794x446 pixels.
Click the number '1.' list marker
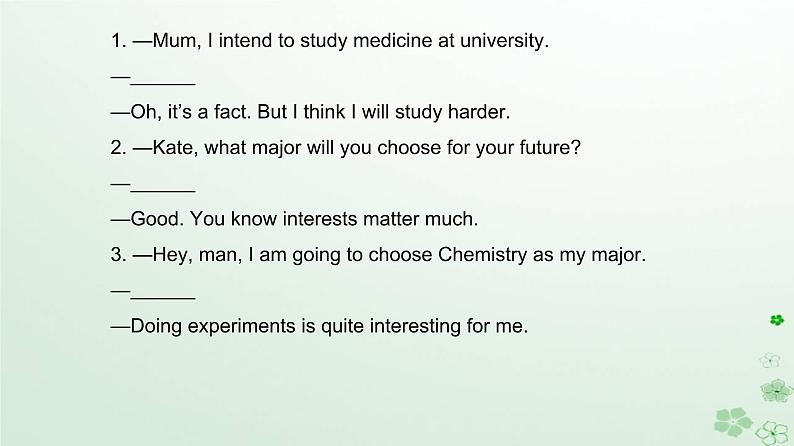pyautogui.click(x=118, y=40)
